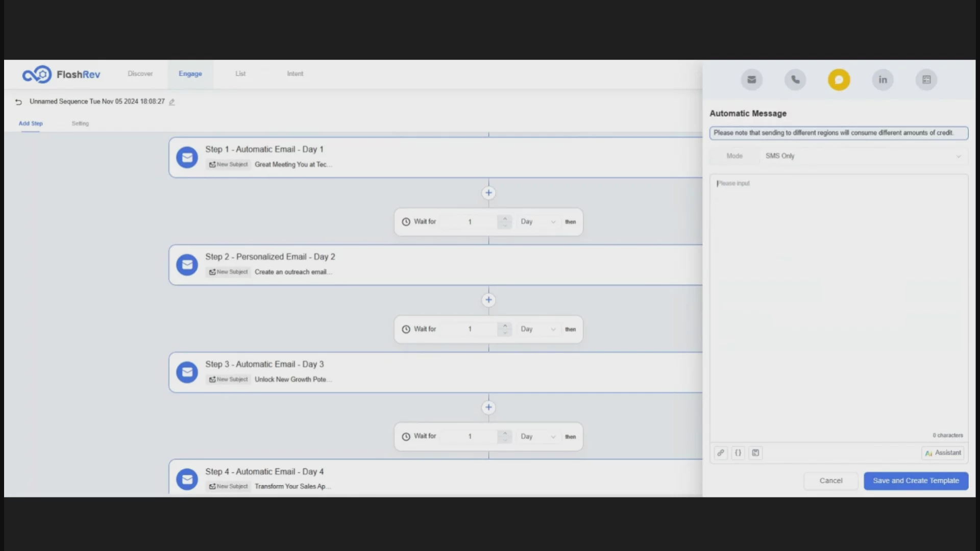This screenshot has height=551, width=980.
Task: Add step with plus below Step 1
Action: [x=488, y=193]
